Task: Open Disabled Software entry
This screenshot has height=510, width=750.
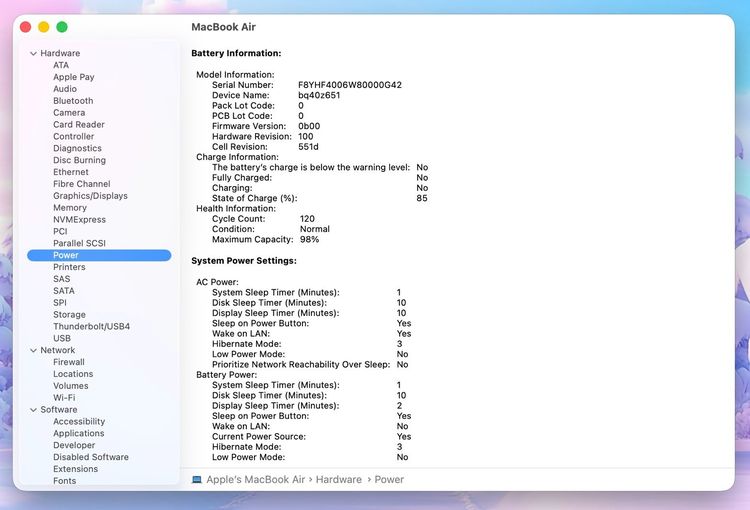Action: (x=91, y=457)
